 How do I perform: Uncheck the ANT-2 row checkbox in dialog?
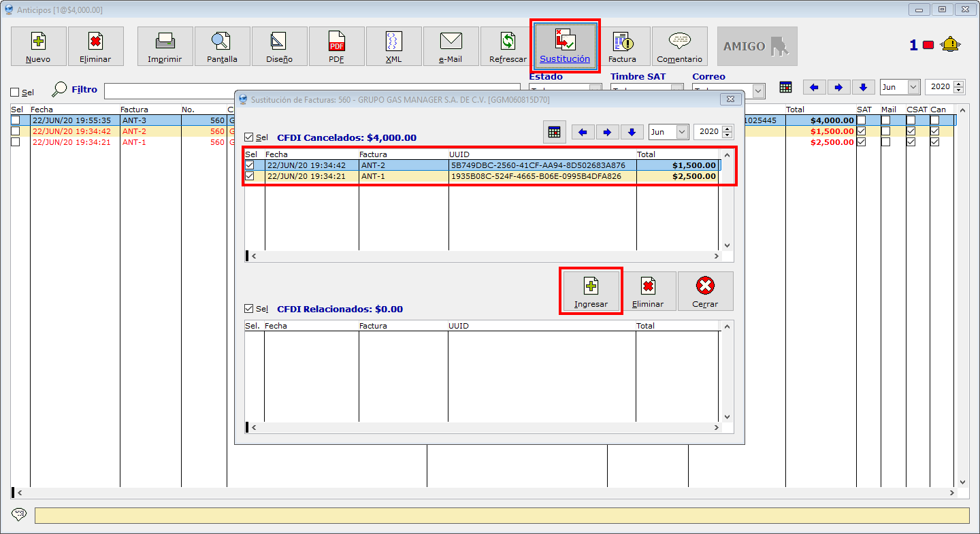click(x=250, y=165)
